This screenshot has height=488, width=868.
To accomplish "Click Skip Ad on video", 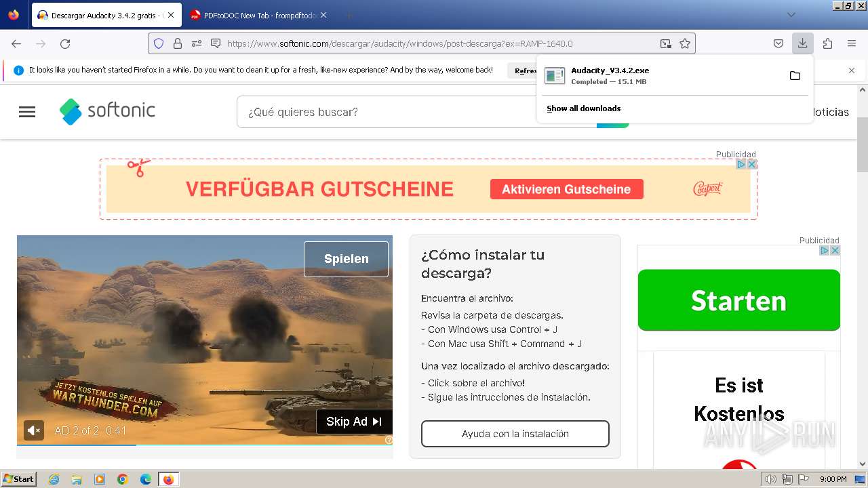I will (354, 422).
